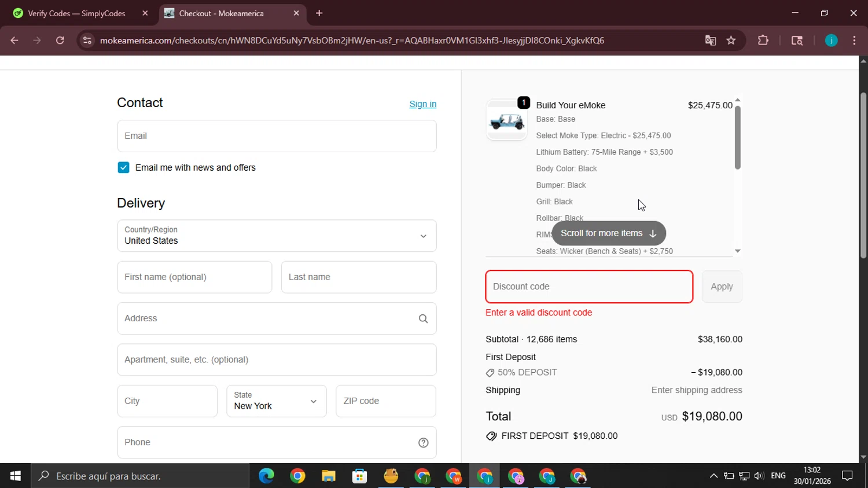Open site information icon in address bar
This screenshot has width=868, height=488.
87,41
